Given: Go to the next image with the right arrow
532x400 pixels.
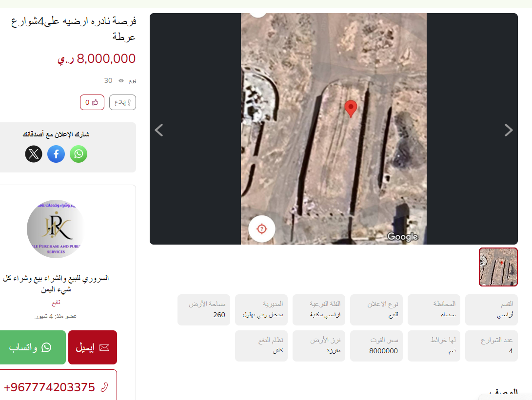Looking at the screenshot, I should 508,130.
